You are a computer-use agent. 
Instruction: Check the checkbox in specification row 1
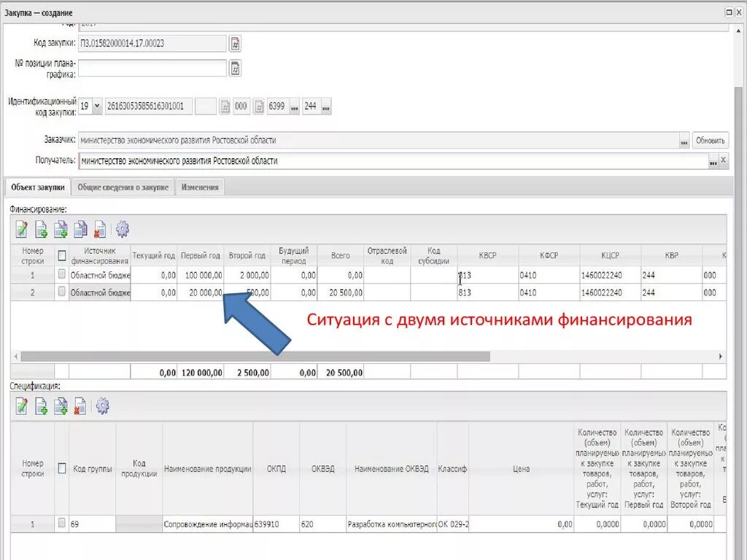coord(61,523)
